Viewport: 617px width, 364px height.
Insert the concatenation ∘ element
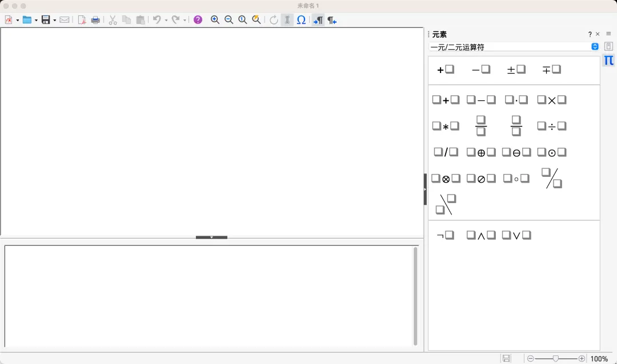pyautogui.click(x=516, y=179)
